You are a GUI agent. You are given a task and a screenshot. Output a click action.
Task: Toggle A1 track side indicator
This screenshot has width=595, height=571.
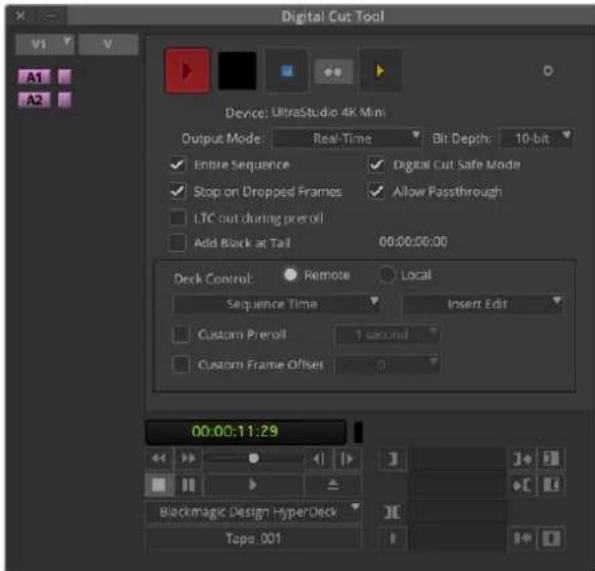tap(65, 77)
